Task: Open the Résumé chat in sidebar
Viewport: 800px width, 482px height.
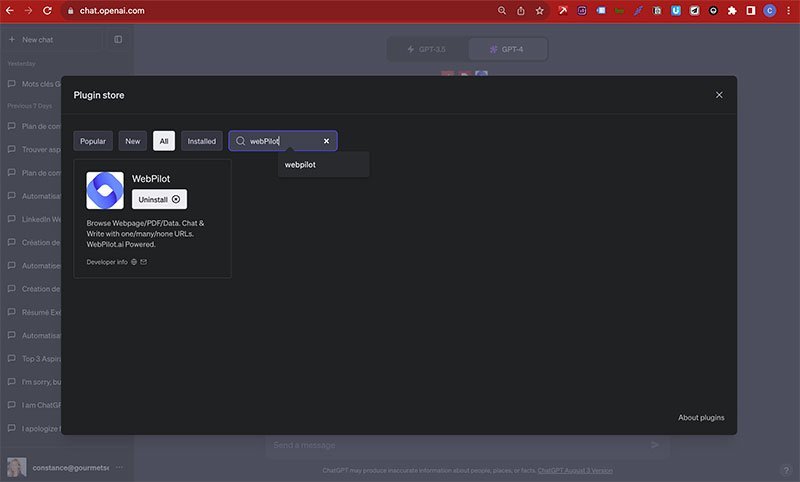Action: (x=34, y=312)
